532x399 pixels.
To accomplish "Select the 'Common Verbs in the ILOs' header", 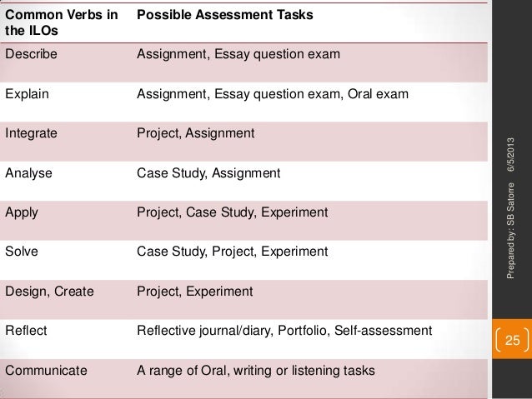I will [62, 22].
